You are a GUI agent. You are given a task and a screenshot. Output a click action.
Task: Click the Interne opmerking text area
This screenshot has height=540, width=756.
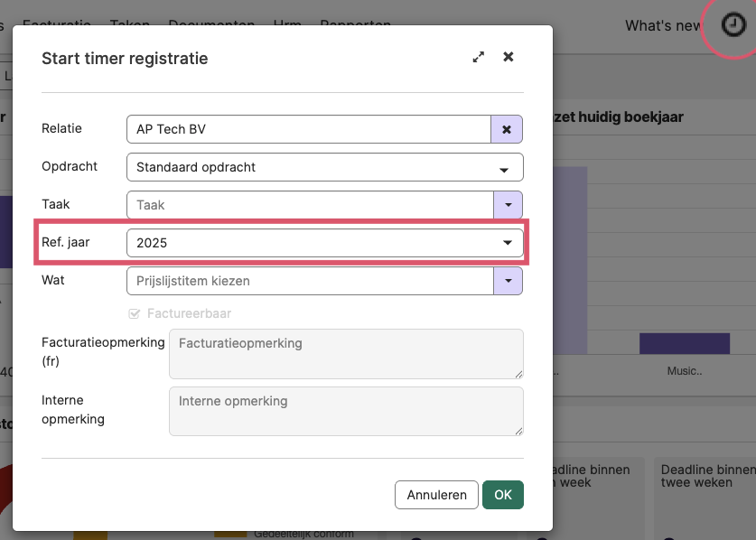tap(346, 411)
